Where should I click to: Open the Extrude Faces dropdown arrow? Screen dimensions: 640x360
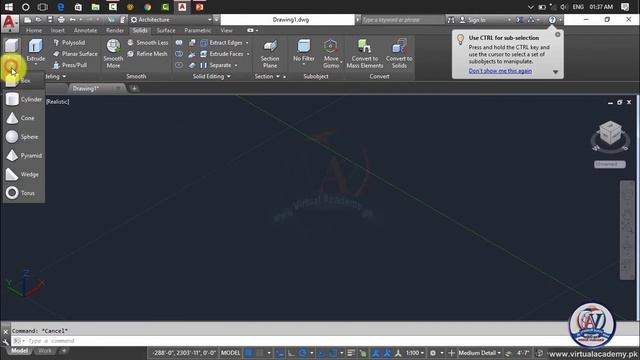[248, 54]
